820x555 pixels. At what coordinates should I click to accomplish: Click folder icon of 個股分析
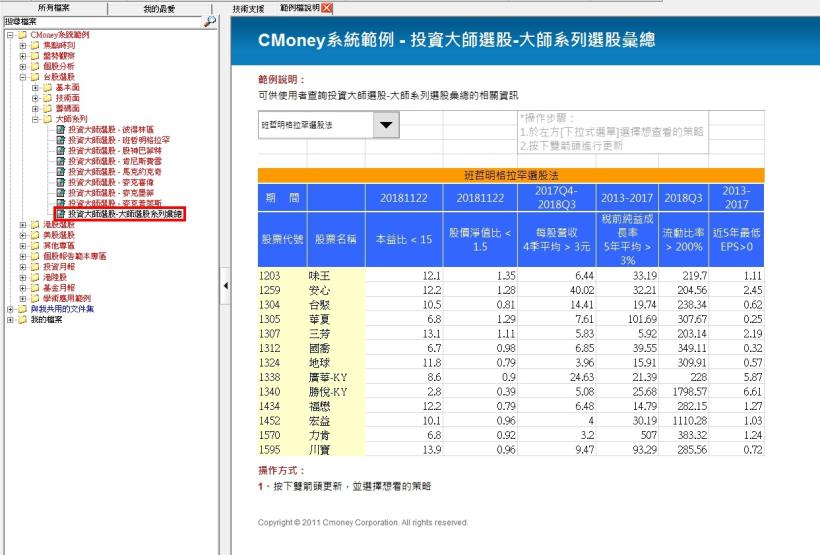pyautogui.click(x=35, y=66)
